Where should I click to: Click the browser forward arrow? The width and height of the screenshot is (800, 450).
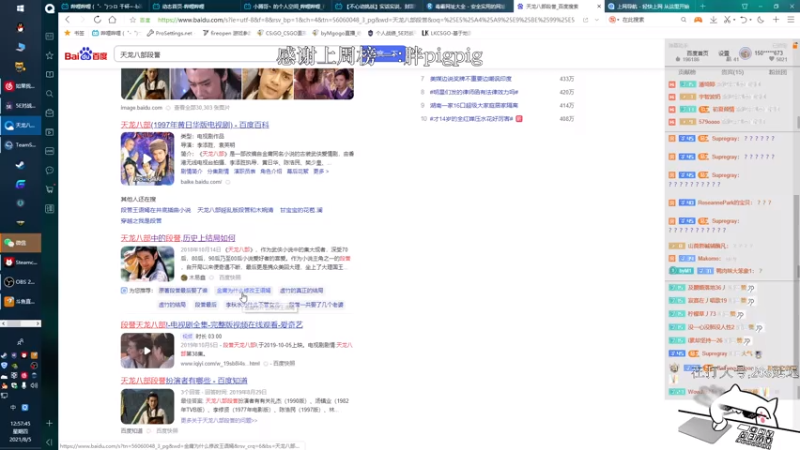tap(82, 20)
